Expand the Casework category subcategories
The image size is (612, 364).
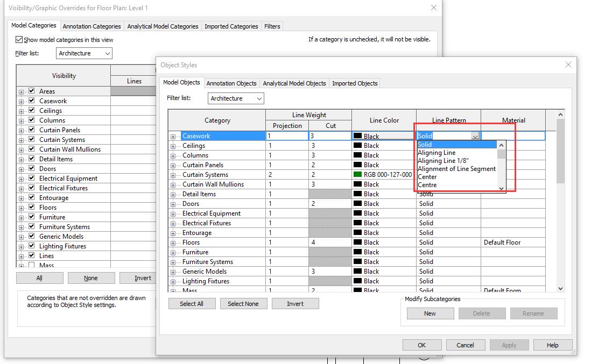click(173, 136)
